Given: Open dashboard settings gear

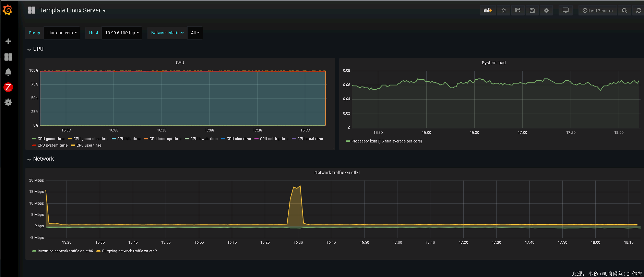Looking at the screenshot, I should pos(546,11).
